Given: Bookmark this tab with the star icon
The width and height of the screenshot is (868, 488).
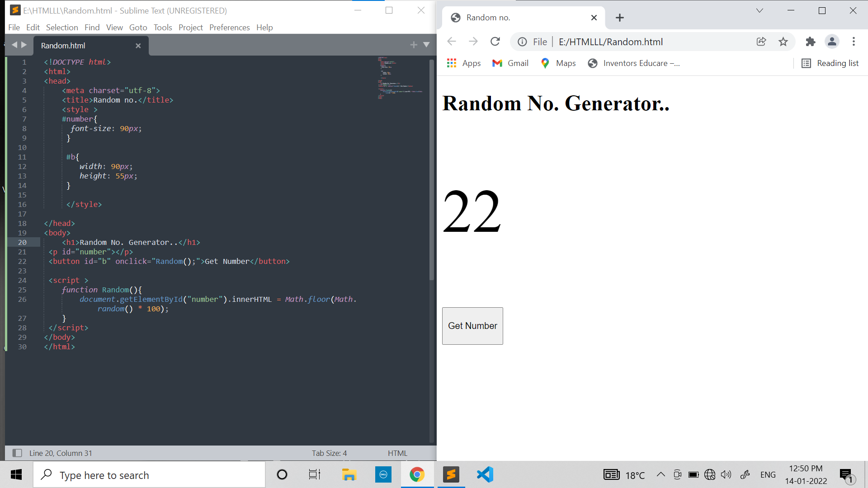Looking at the screenshot, I should click(783, 42).
